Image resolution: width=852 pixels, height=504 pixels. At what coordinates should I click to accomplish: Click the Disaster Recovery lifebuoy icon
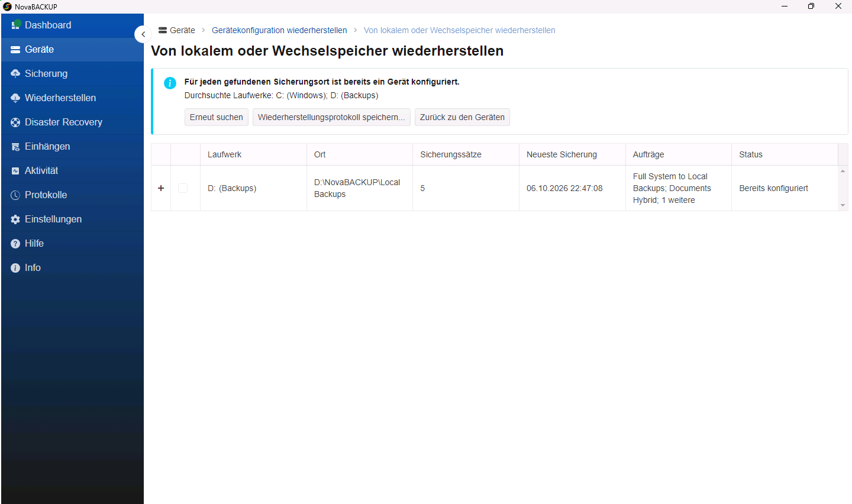15,122
